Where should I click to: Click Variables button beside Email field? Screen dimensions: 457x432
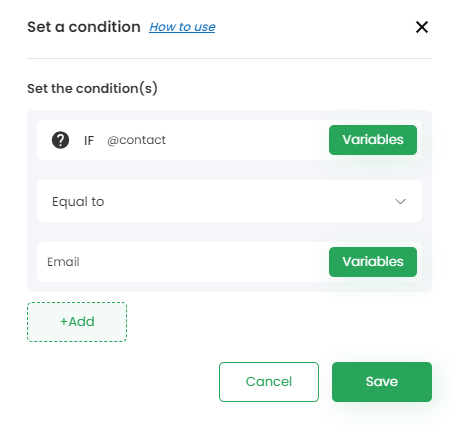coord(373,262)
